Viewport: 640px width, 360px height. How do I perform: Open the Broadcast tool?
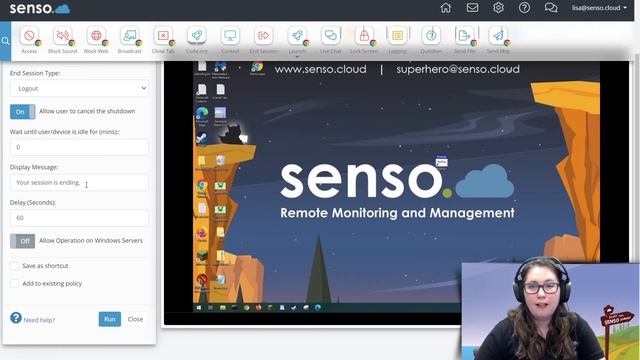pyautogui.click(x=129, y=40)
